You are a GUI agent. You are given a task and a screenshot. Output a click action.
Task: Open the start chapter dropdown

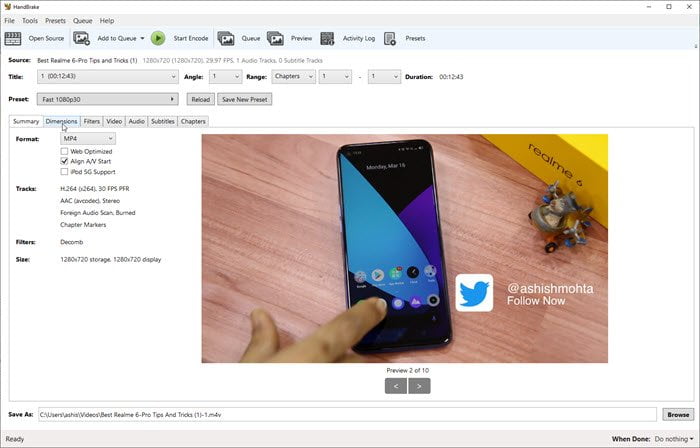(x=335, y=76)
